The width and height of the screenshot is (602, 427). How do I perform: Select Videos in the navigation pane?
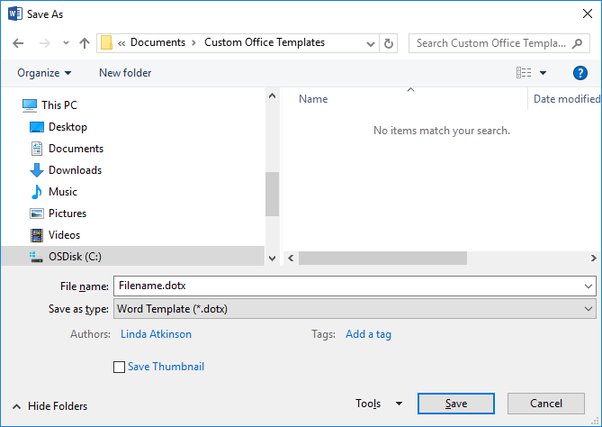tap(64, 235)
